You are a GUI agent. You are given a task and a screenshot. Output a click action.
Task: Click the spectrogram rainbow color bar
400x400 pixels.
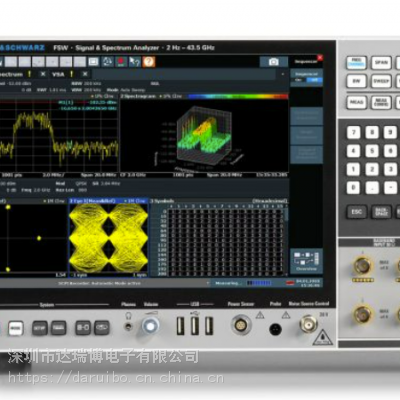(x=238, y=96)
